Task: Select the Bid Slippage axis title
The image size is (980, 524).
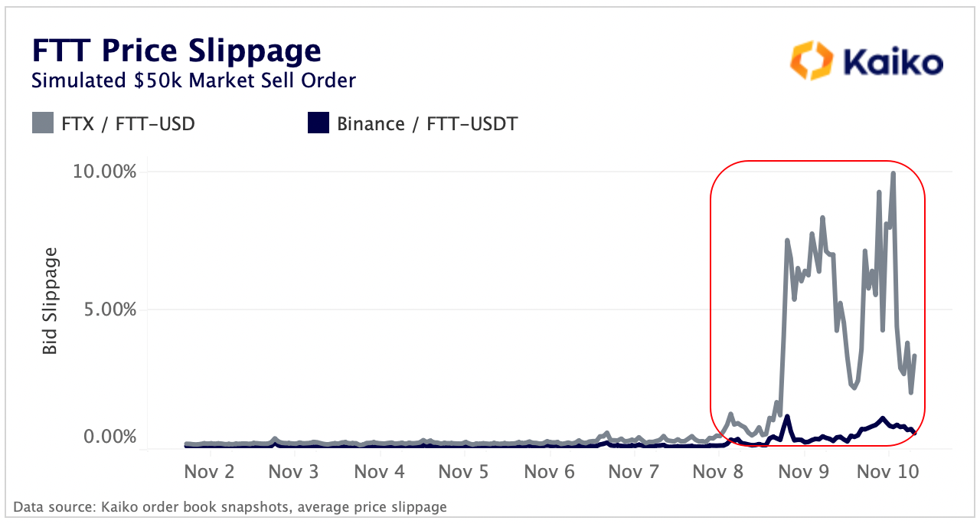Action: (x=50, y=301)
